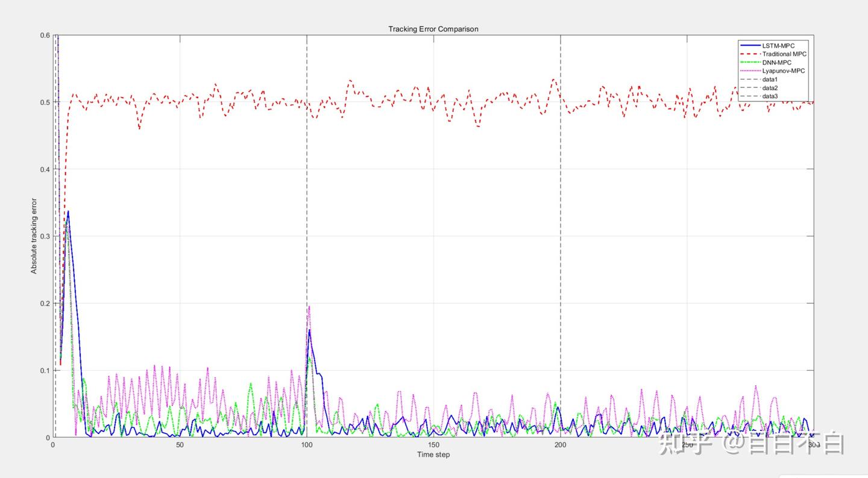Click the Absolute tracking error y-axis label
The width and height of the screenshot is (868, 478).
(34, 236)
